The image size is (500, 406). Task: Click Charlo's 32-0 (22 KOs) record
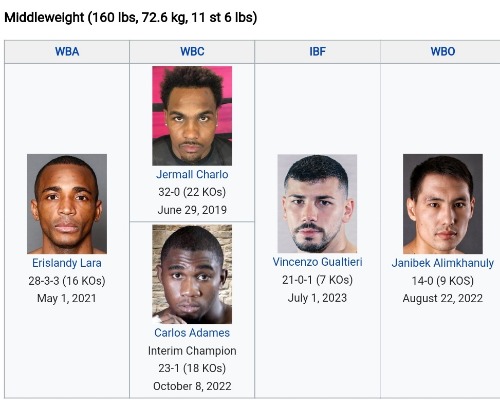click(x=192, y=192)
